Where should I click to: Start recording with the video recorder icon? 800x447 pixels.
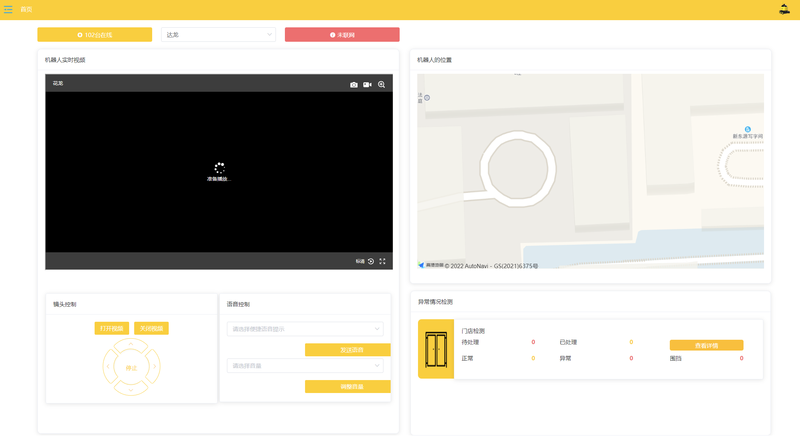(x=367, y=85)
